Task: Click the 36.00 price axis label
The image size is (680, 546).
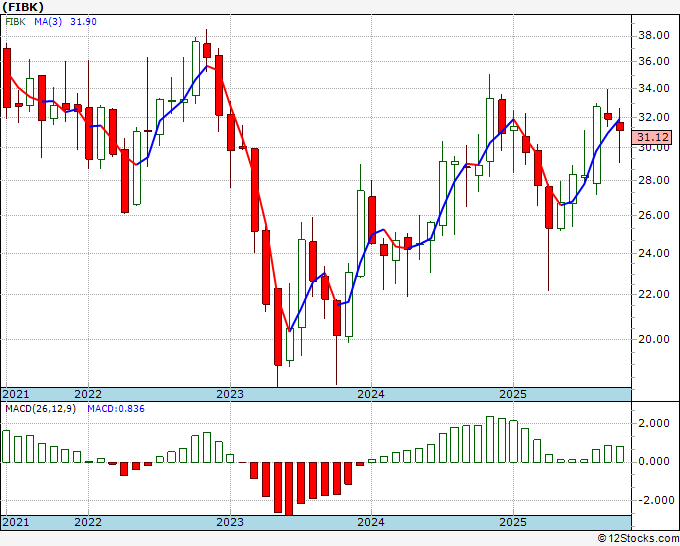Action: click(x=654, y=62)
